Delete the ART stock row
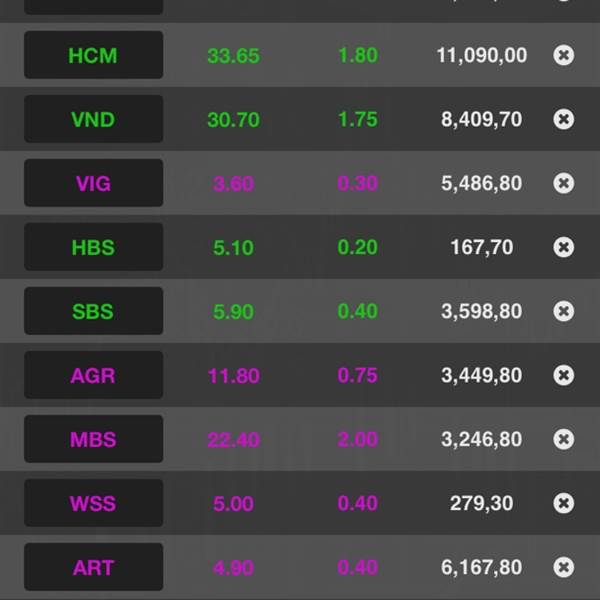 pos(563,567)
